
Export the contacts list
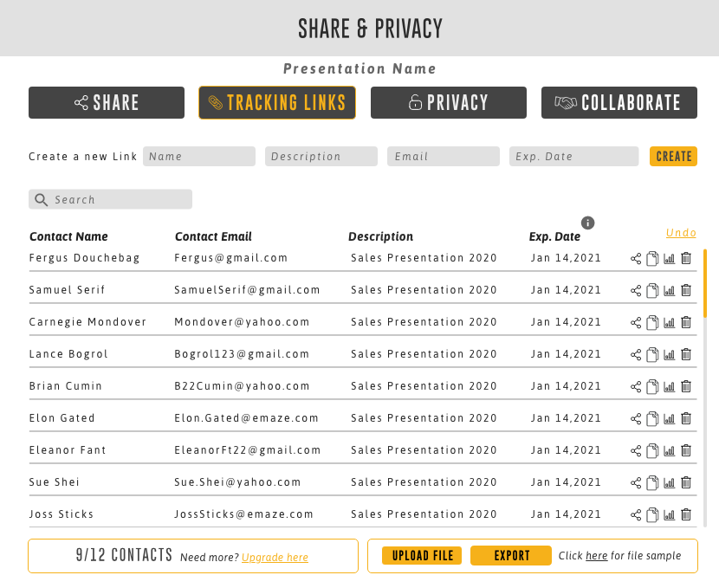point(511,556)
